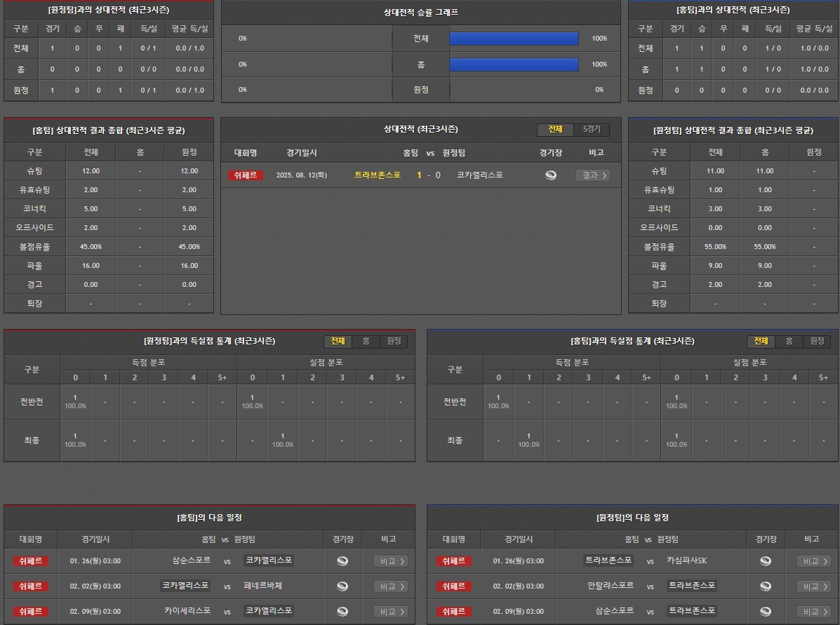840x625 pixels.
Task: Open 카심파사SK team link in away schedule
Action: pyautogui.click(x=686, y=560)
